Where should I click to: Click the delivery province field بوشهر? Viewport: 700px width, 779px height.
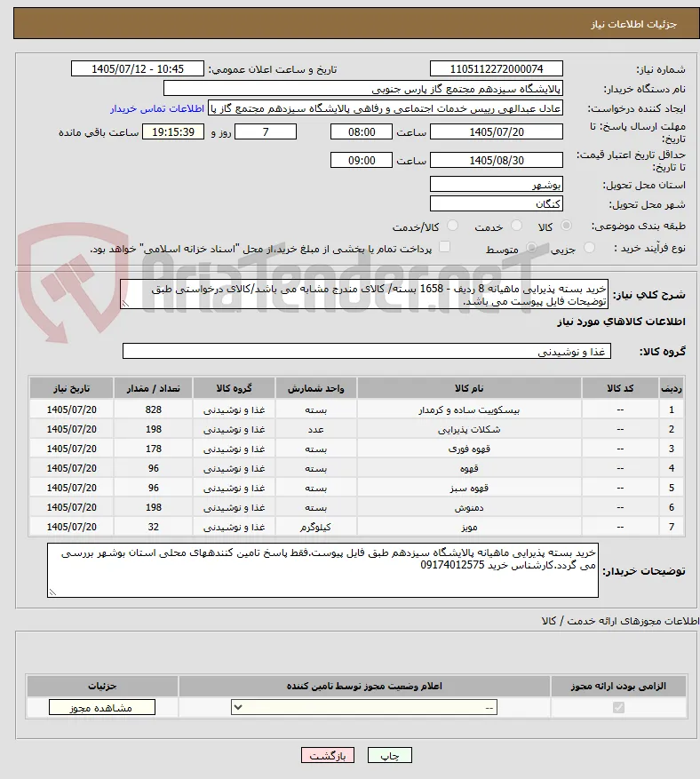pos(497,185)
